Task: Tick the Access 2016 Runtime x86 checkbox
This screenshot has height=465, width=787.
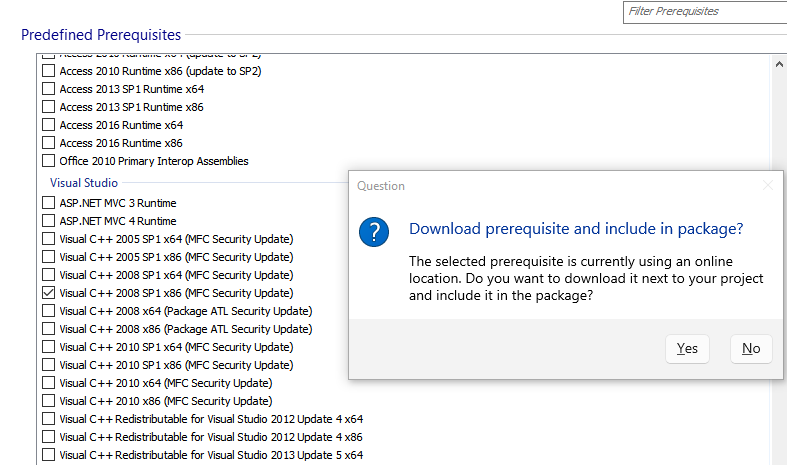Action: tap(49, 143)
